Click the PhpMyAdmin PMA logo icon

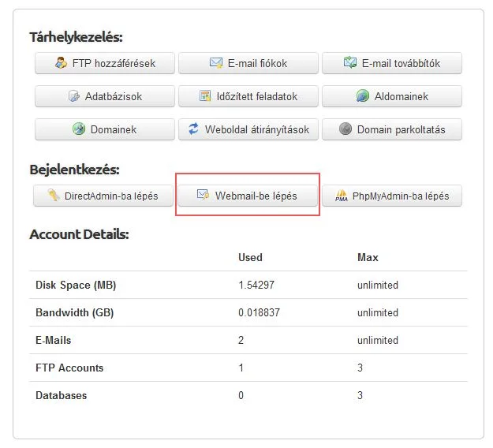342,196
